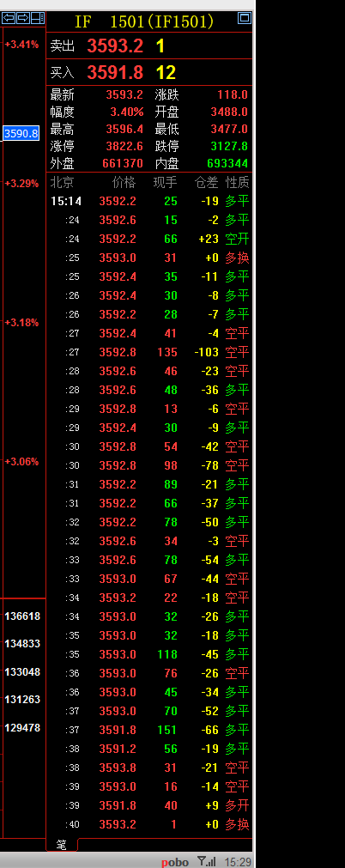Click the pobo logo in status bar
The width and height of the screenshot is (345, 868).
click(175, 862)
